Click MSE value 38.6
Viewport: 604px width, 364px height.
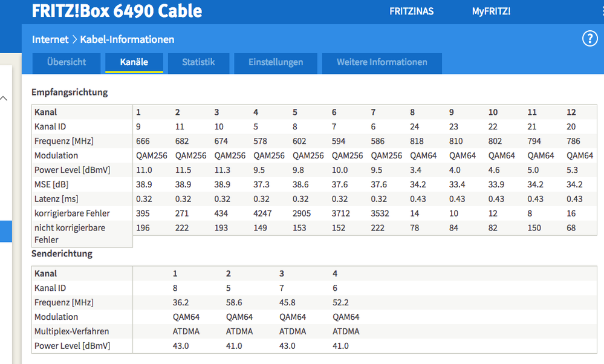tap(301, 184)
